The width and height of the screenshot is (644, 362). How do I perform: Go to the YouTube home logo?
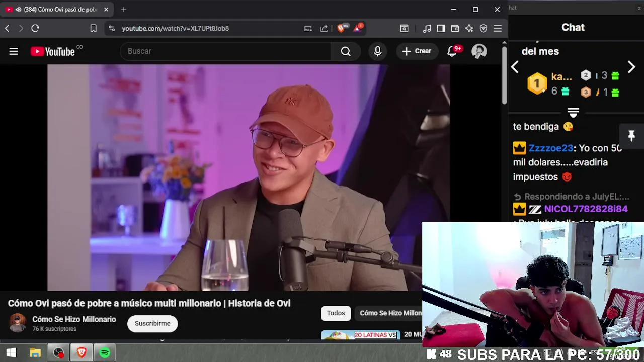[x=52, y=51]
